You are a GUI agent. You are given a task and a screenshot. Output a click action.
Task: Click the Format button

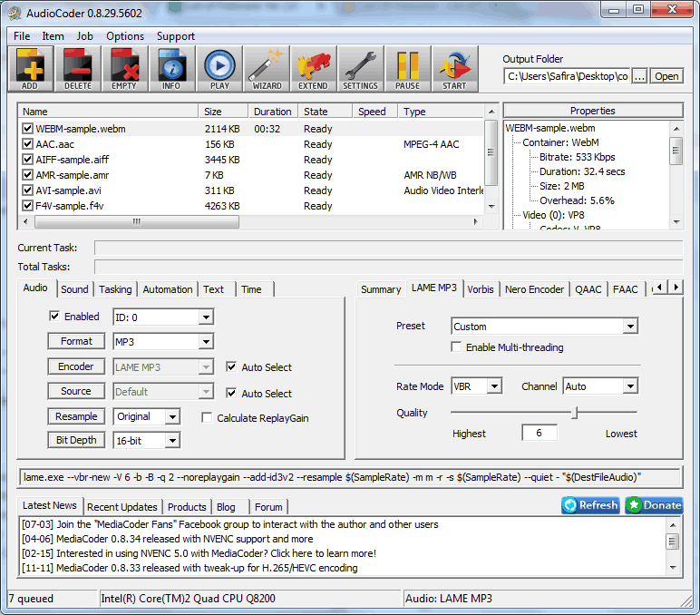coord(76,341)
